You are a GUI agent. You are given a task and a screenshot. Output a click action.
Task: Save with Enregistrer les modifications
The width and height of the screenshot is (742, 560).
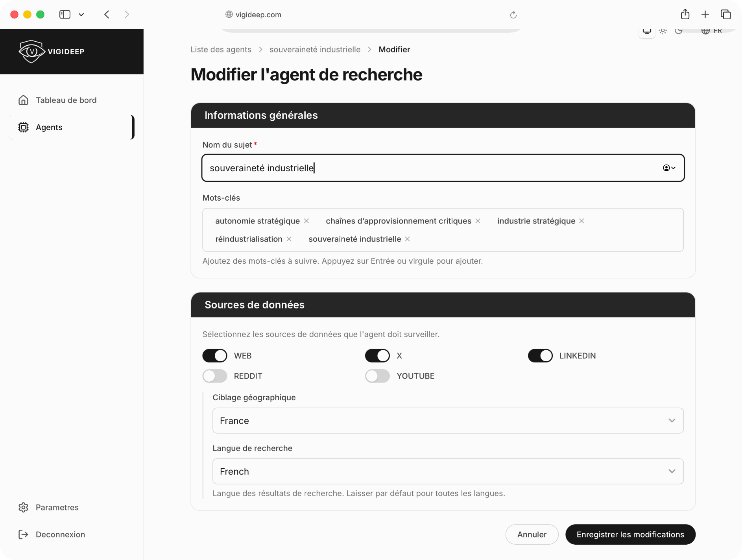point(630,534)
